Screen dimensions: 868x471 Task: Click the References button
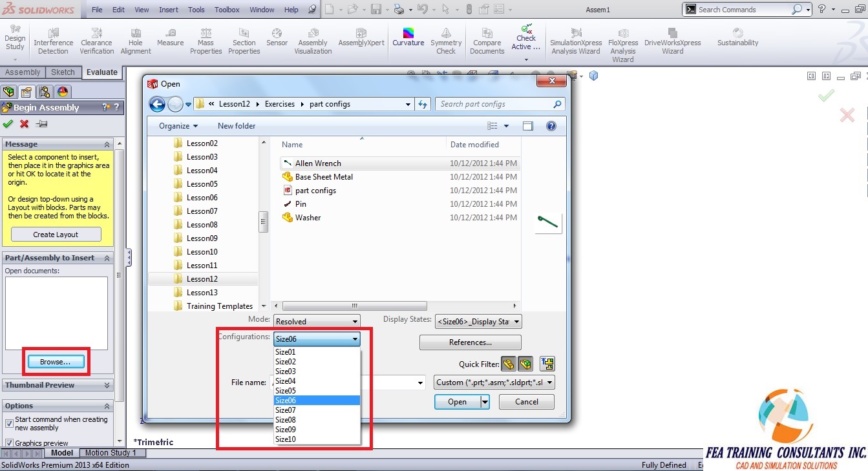470,342
